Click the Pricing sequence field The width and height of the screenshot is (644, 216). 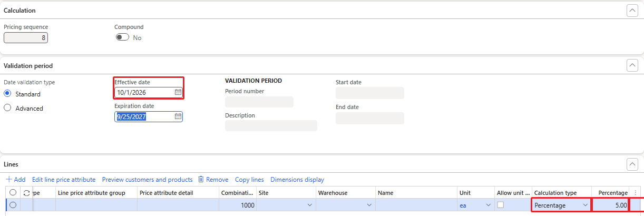click(26, 38)
